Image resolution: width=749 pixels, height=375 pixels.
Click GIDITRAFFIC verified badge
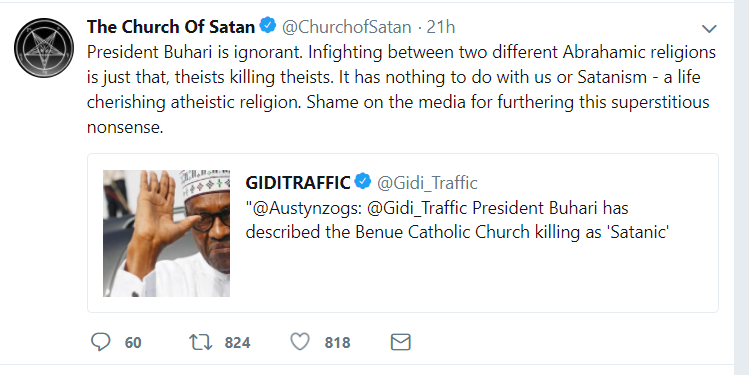click(x=363, y=182)
